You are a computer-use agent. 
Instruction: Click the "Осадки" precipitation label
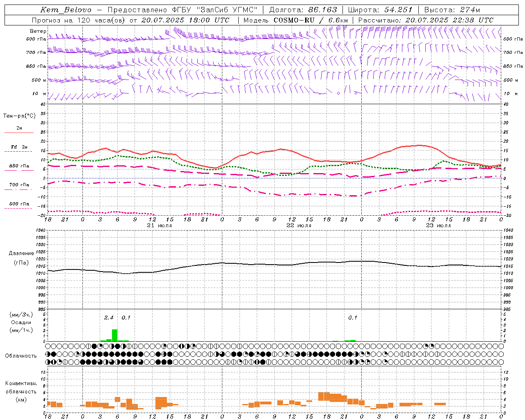[21, 322]
